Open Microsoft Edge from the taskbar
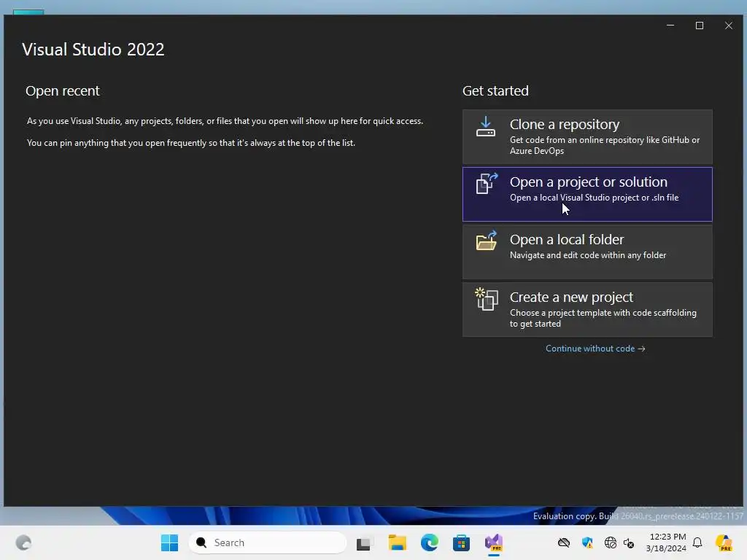The width and height of the screenshot is (747, 560). click(x=429, y=542)
